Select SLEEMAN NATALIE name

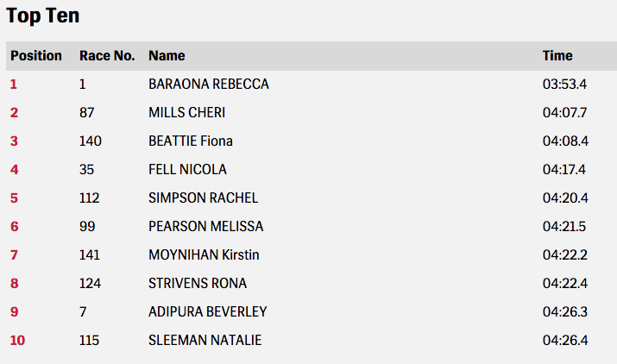pos(205,341)
